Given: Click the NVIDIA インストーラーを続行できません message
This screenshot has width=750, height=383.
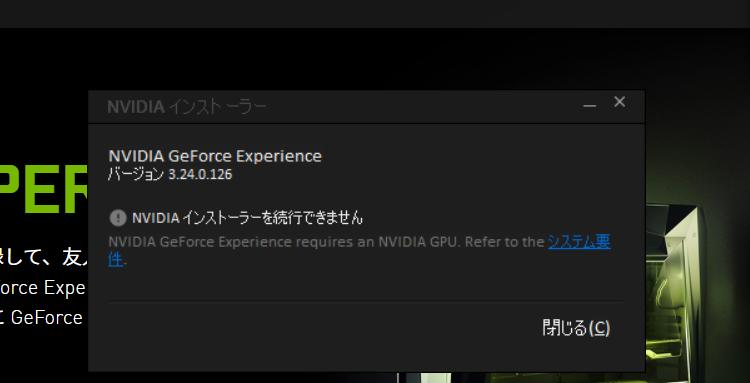Looking at the screenshot, I should coord(247,218).
